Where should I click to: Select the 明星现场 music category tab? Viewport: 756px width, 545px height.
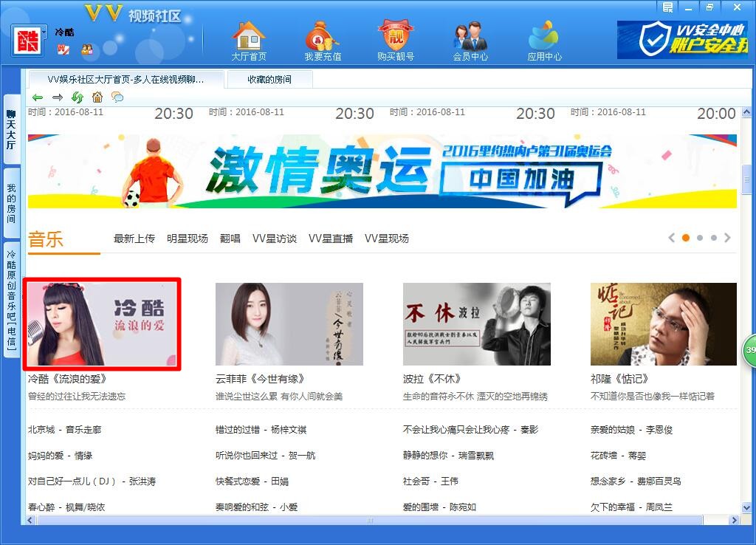187,239
